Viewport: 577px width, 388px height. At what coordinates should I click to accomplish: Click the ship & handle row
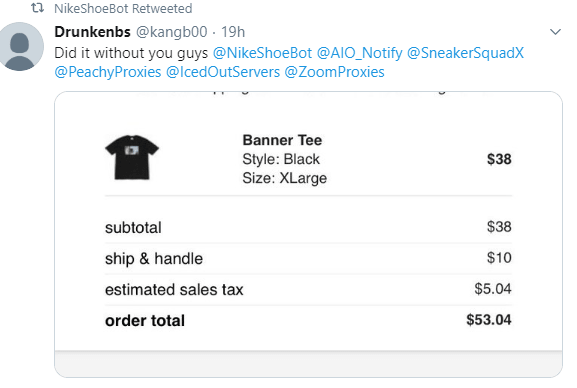[x=308, y=258]
